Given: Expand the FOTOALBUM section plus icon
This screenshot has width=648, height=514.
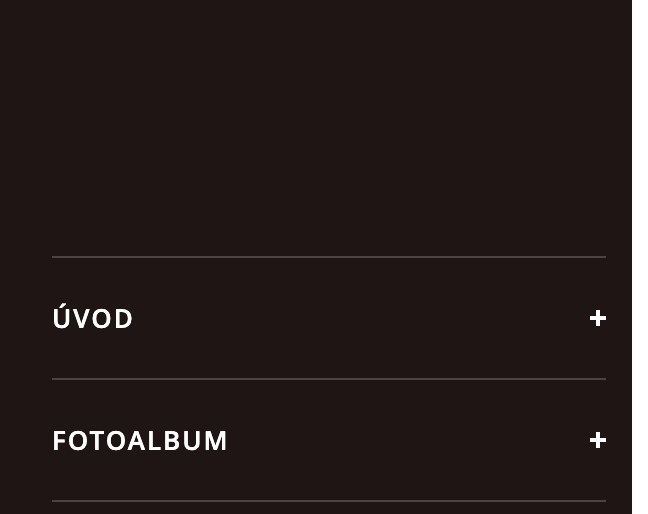Looking at the screenshot, I should (598, 440).
